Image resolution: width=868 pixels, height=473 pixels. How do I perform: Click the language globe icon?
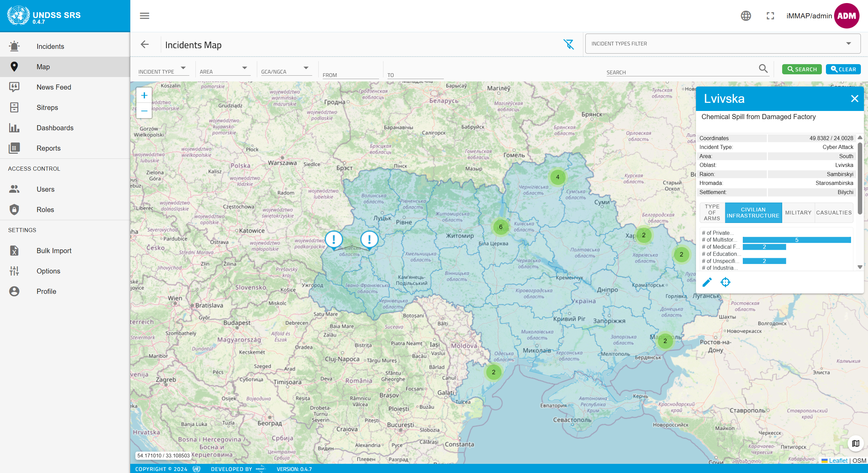pyautogui.click(x=745, y=16)
